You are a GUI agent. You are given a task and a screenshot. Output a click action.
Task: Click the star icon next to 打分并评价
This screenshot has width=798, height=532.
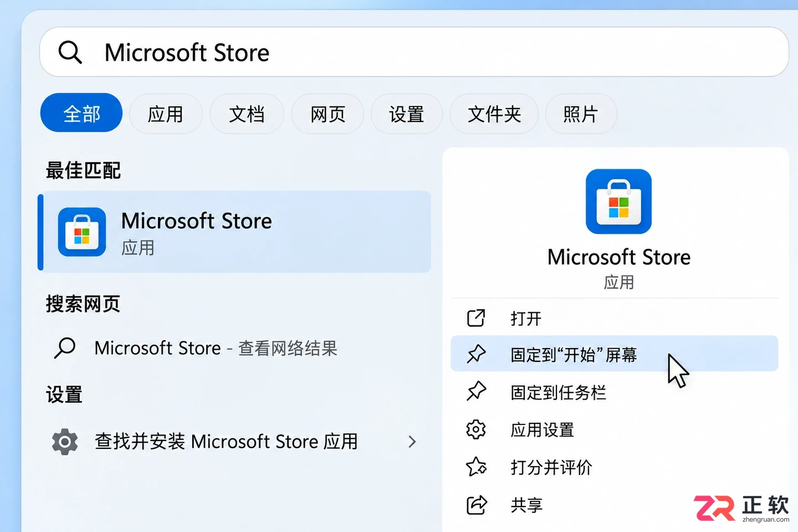pos(476,467)
